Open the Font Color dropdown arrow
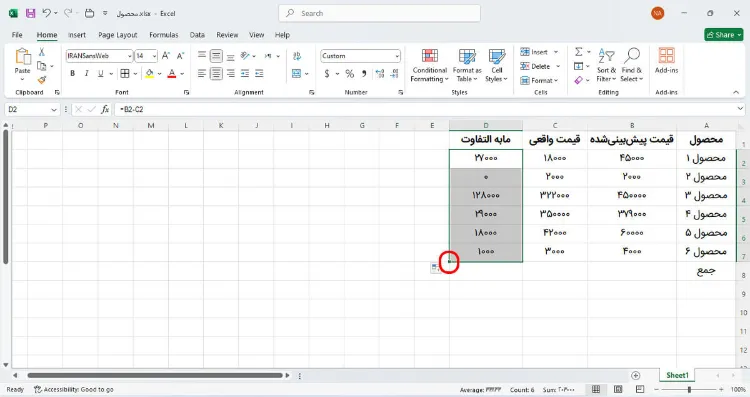 (182, 74)
